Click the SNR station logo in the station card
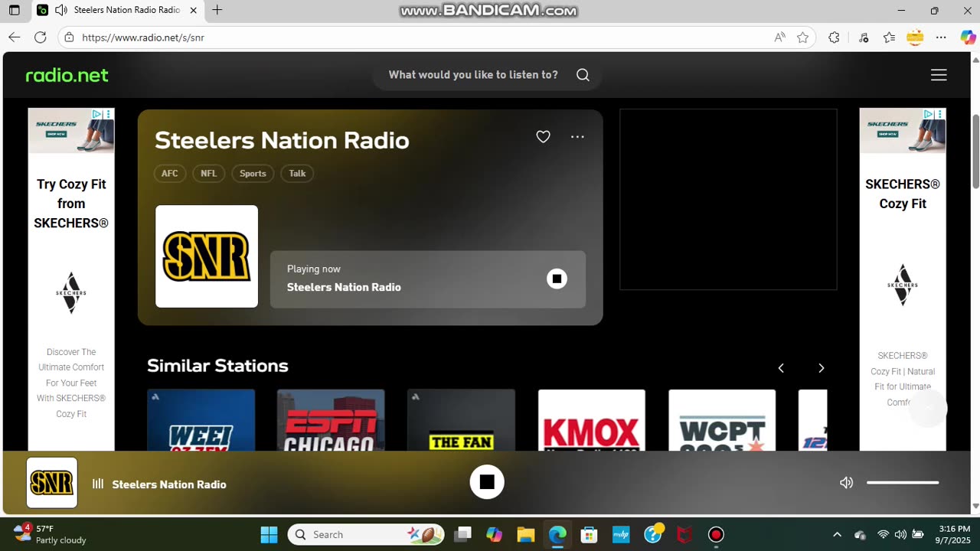The image size is (980, 551). (x=207, y=256)
